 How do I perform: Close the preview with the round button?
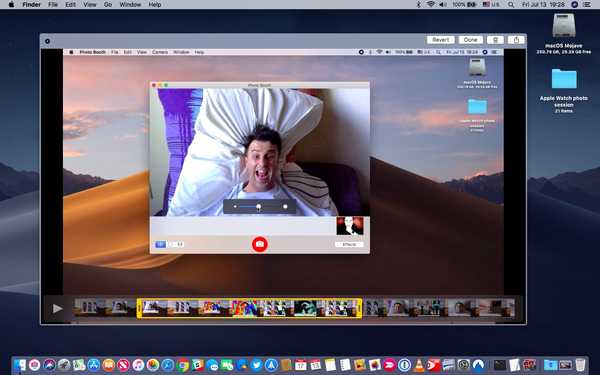tap(47, 41)
